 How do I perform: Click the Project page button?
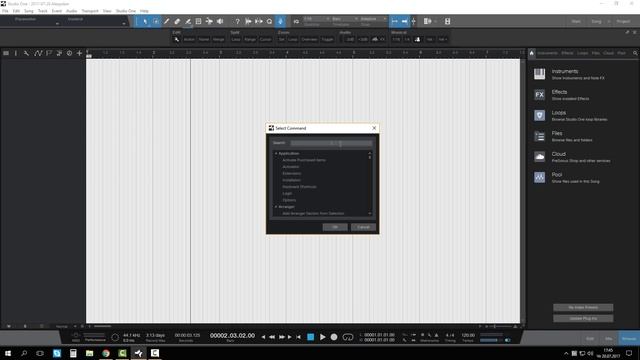click(x=623, y=21)
